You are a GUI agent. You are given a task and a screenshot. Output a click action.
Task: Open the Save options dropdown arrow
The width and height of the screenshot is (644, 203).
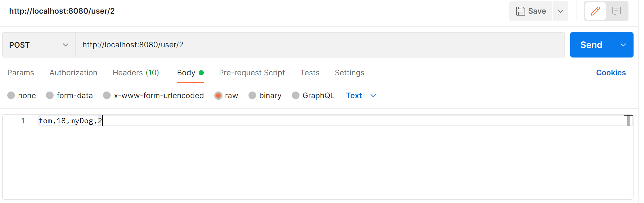(561, 11)
